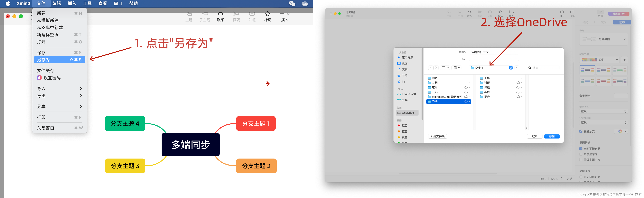Open the 编辑 menu in menu bar
Screen dimensions: 644x198
click(x=56, y=3)
